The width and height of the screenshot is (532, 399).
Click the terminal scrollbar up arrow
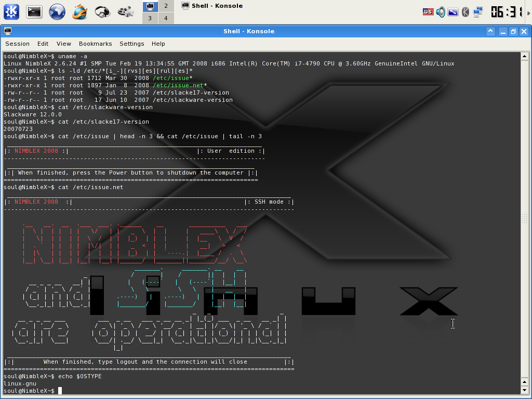(x=525, y=56)
